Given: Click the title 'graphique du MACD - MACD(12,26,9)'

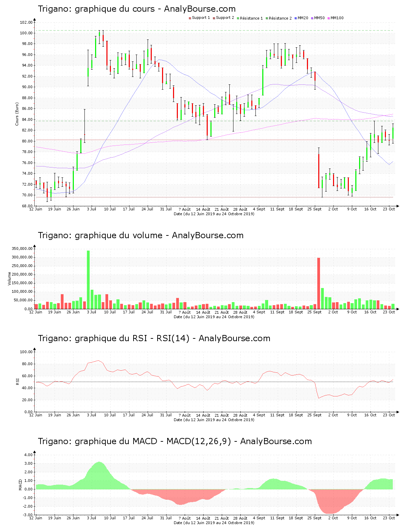Looking at the screenshot, I should tap(153, 441).
